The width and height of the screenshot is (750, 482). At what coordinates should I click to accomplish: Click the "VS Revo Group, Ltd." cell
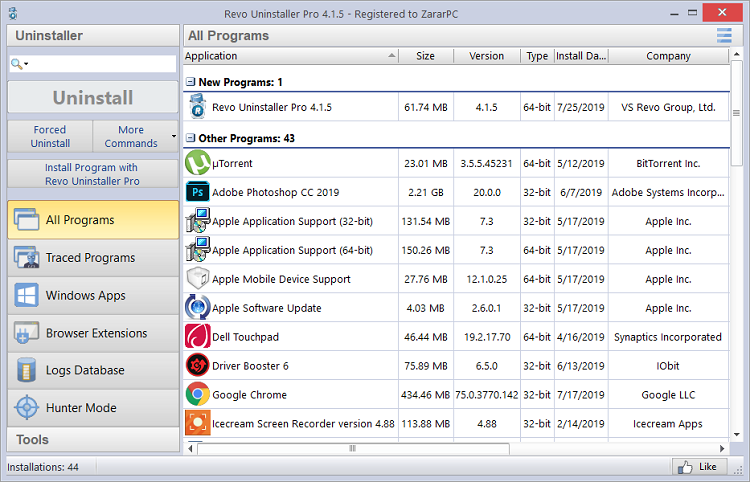[x=668, y=107]
